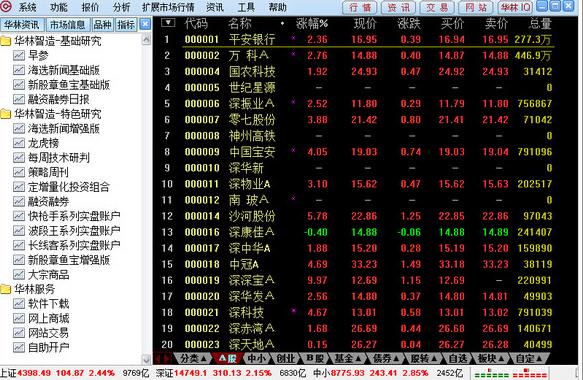Open the column header dropdown arrow box
Viewport: 583px width, 380px height.
tap(168, 23)
